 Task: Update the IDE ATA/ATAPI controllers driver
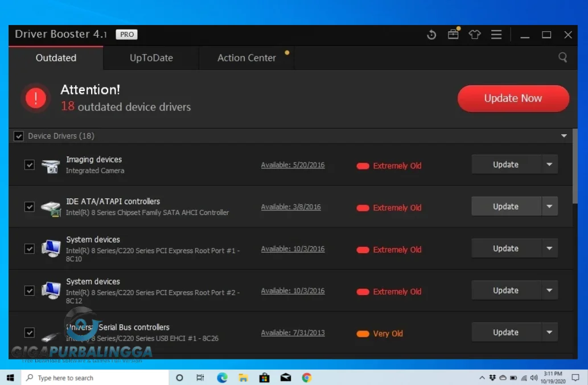[x=506, y=206]
